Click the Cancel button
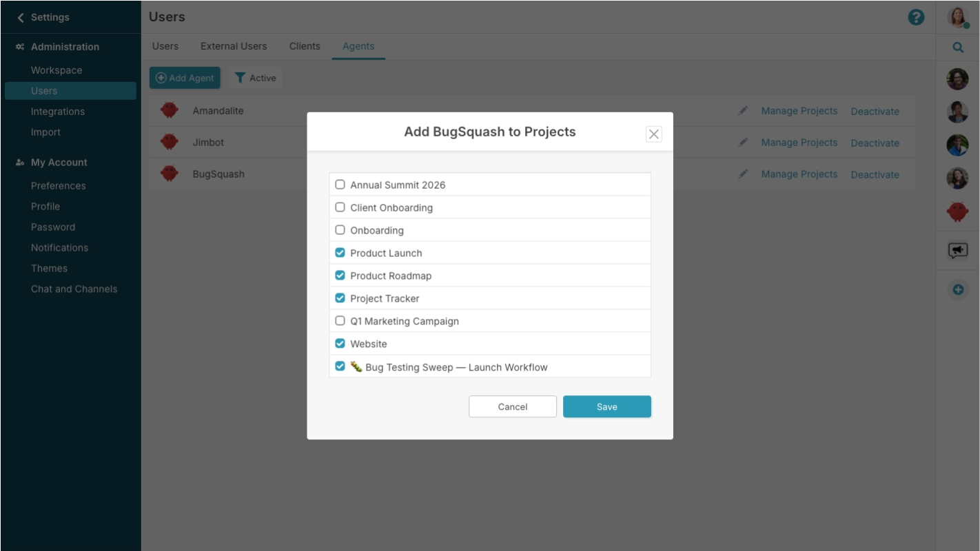 pos(513,407)
